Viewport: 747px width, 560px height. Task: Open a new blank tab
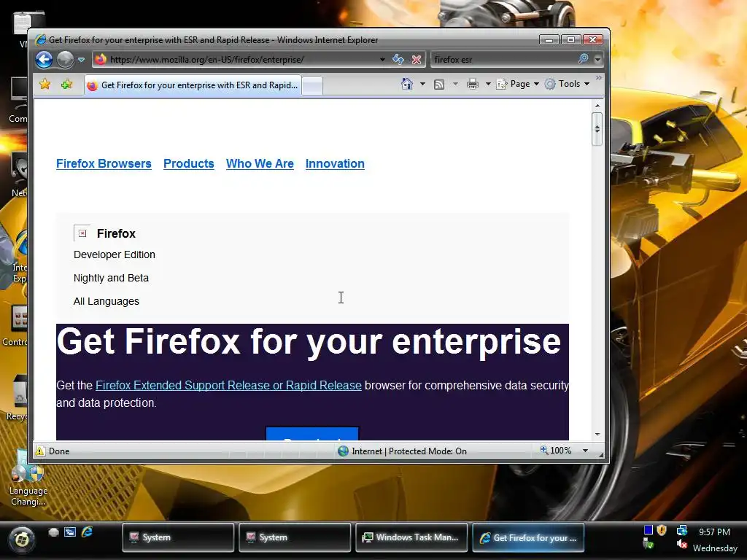pos(312,86)
